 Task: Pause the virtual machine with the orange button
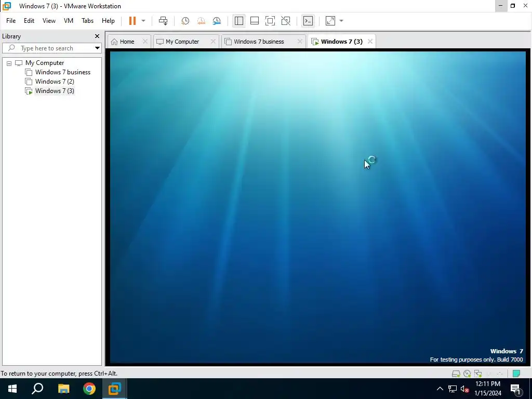point(132,21)
